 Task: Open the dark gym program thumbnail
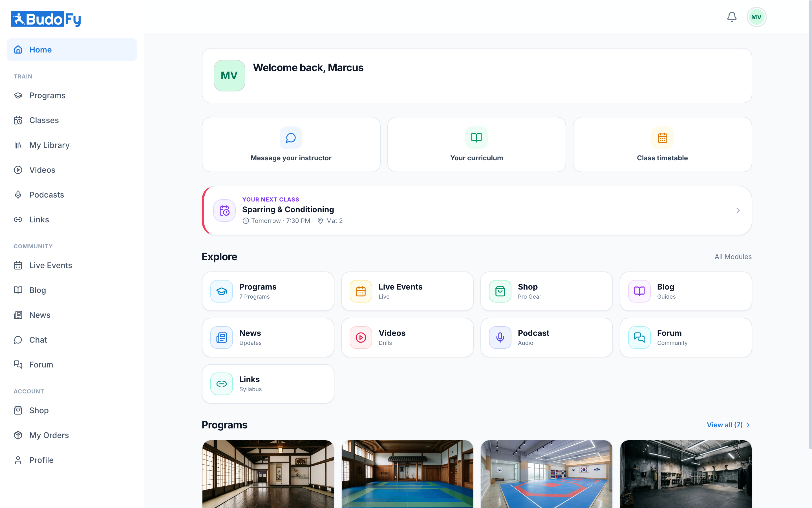pos(686,474)
